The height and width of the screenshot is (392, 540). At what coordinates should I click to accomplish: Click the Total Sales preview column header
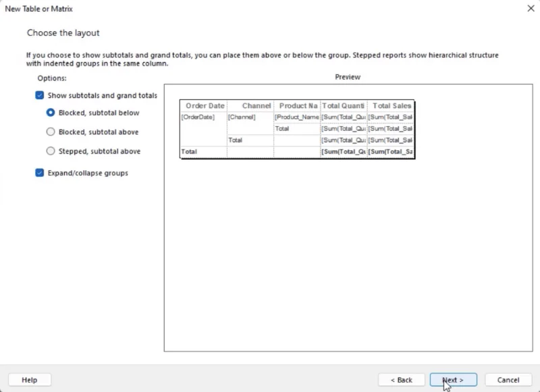(391, 106)
